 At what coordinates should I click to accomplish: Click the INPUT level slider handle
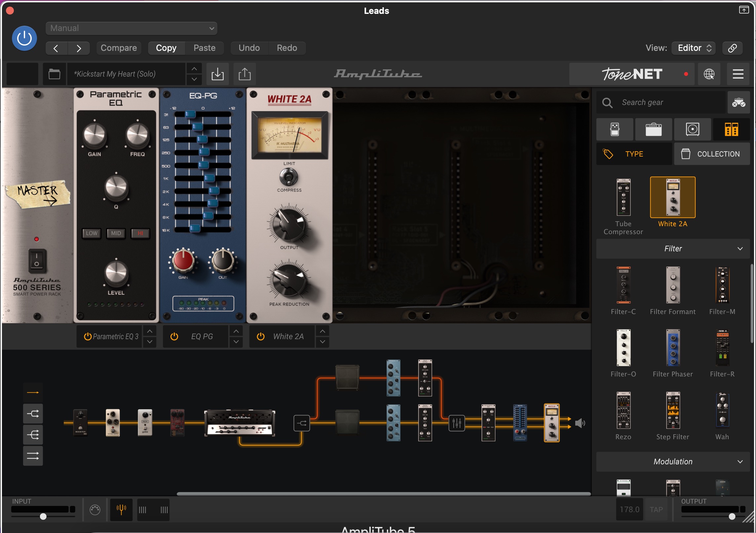click(x=43, y=517)
